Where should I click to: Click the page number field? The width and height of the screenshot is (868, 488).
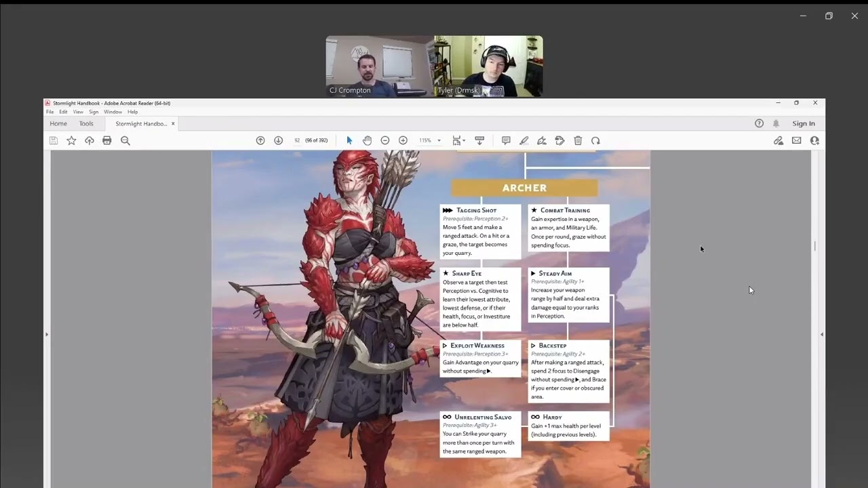297,140
